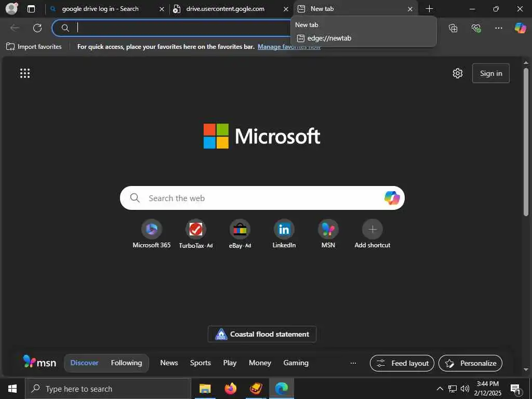Image resolution: width=532 pixels, height=399 pixels.
Task: Open Settings and more ellipsis menu
Action: pos(498,28)
